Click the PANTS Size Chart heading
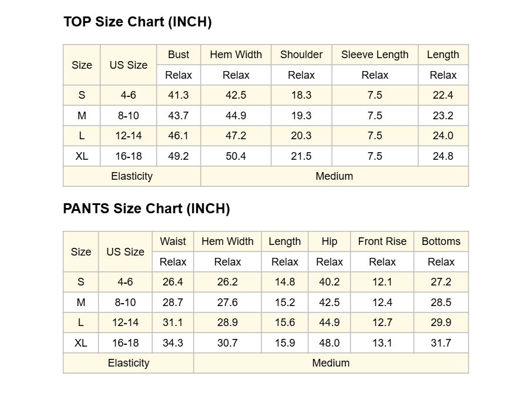 click(x=146, y=209)
